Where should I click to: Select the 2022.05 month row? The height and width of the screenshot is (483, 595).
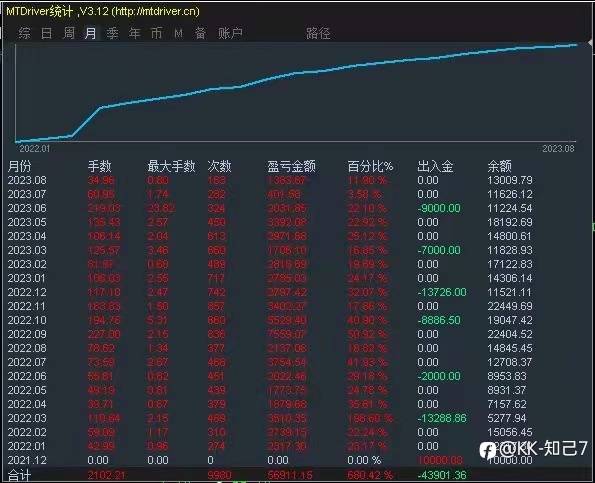[x=270, y=390]
